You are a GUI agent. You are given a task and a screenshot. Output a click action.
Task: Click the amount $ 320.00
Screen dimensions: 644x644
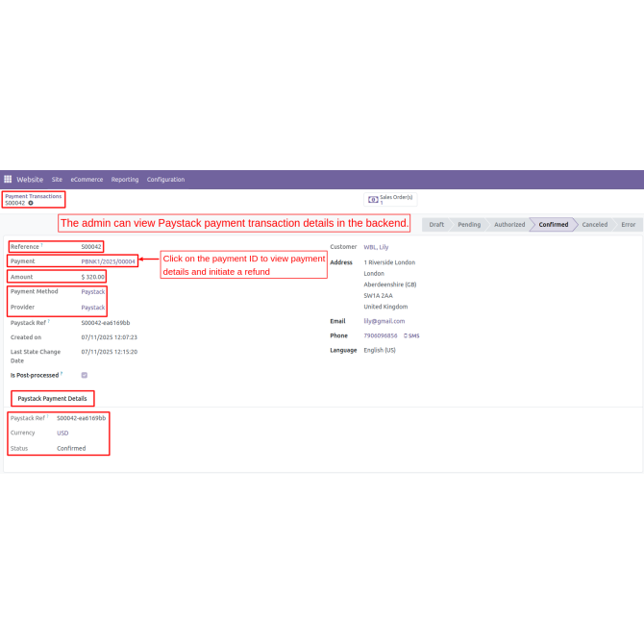(93, 277)
